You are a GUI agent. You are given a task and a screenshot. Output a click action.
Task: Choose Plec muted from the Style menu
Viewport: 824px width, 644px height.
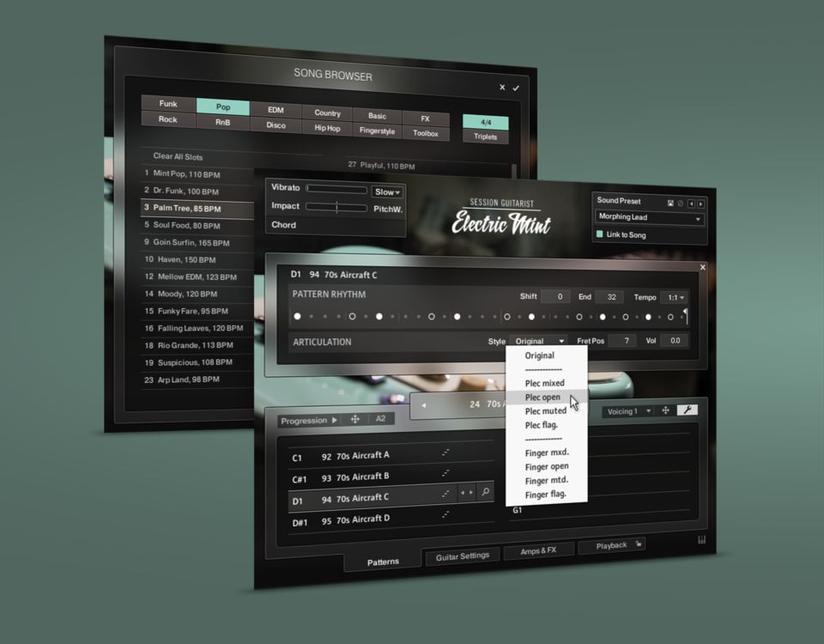(546, 411)
